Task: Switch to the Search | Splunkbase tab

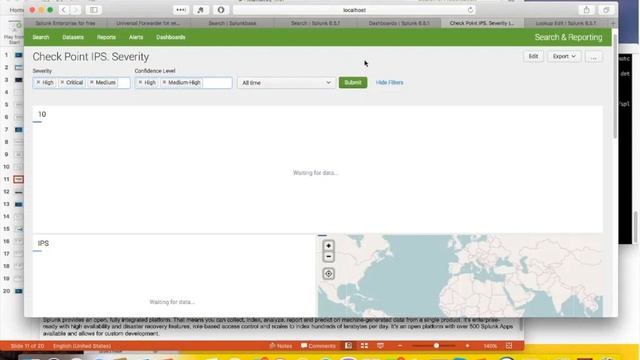Action: [232, 23]
